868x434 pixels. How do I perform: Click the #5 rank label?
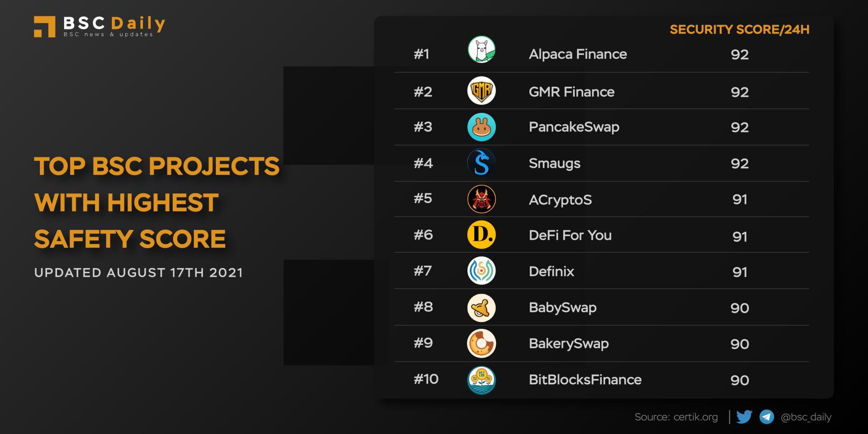click(423, 198)
